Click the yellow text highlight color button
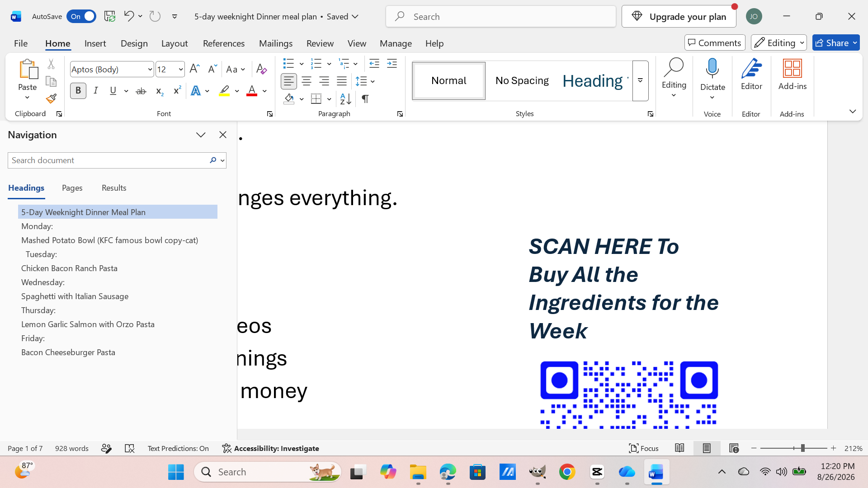The height and width of the screenshot is (488, 868). pos(224,91)
